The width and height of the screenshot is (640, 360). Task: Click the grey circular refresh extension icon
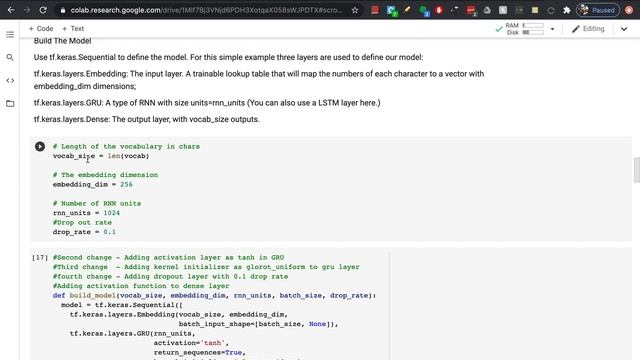point(551,10)
